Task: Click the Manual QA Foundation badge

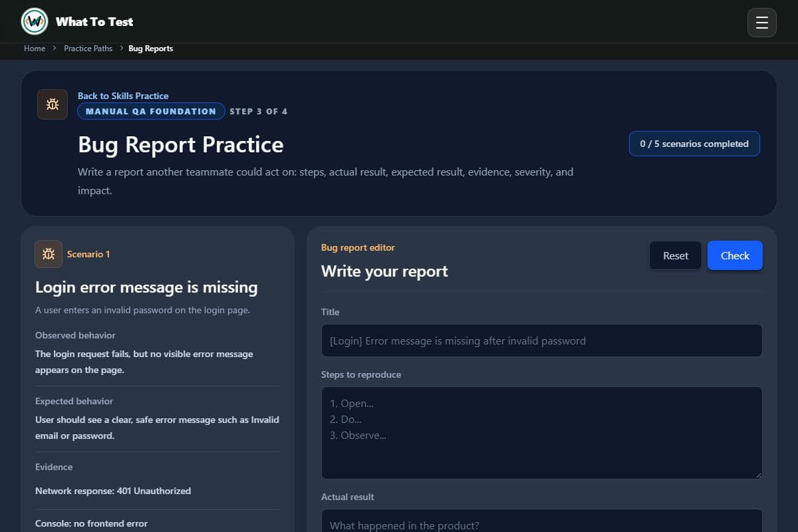Action: 151,111
